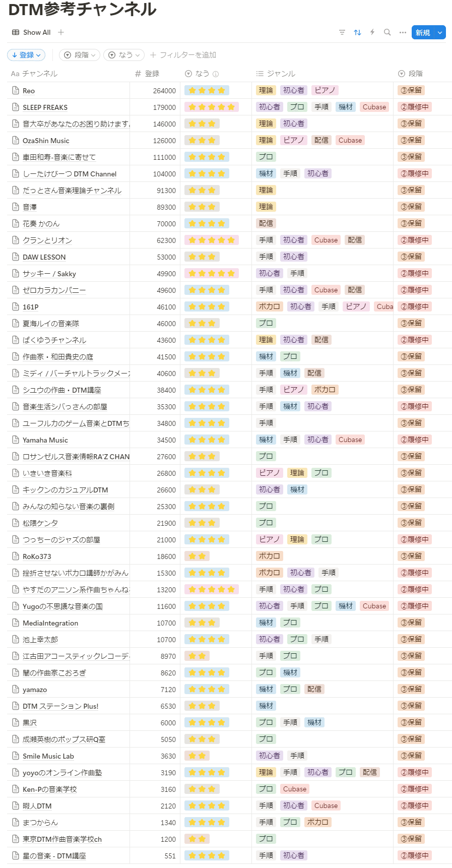Viewport: 452px width, 868px height.
Task: Open the なう column header menu
Action: click(202, 74)
